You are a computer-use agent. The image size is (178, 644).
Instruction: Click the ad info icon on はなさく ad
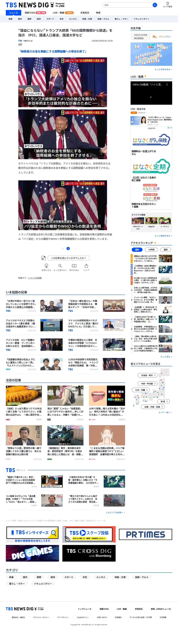[168, 128]
